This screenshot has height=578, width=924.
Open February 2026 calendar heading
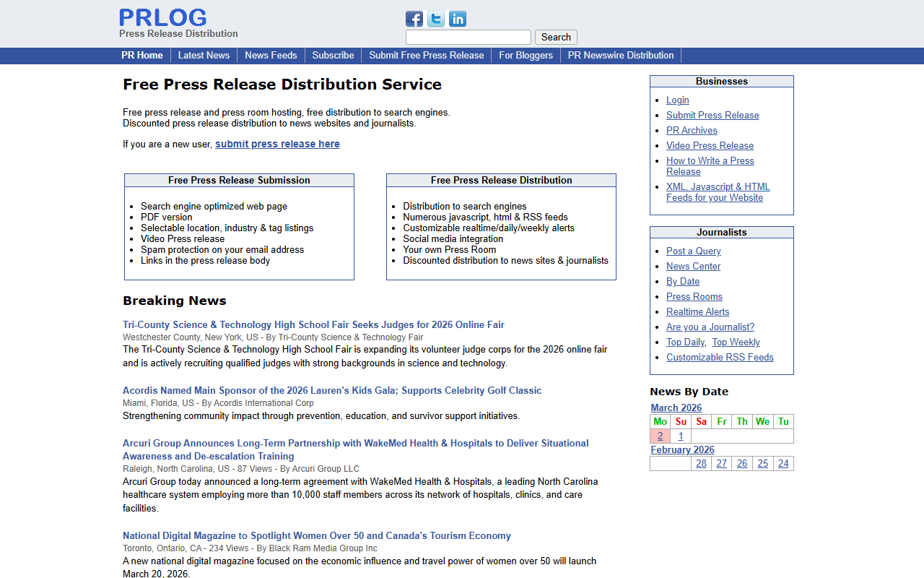click(x=683, y=449)
